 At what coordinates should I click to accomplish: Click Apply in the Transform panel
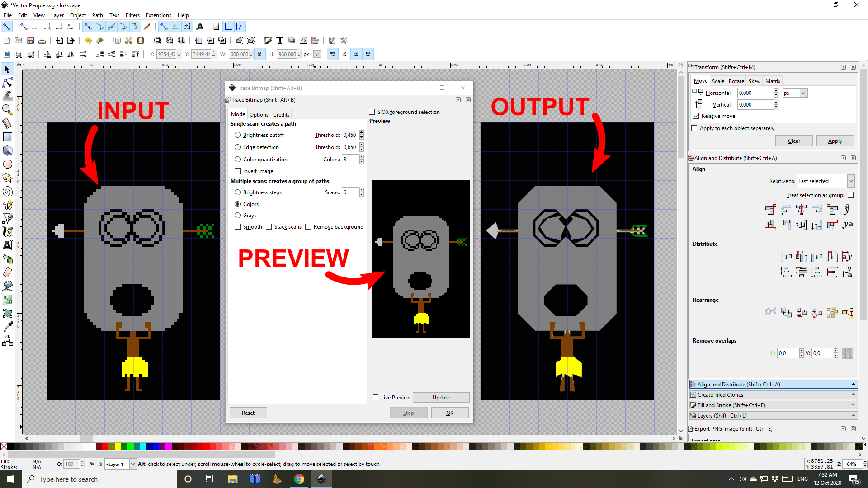coord(835,141)
